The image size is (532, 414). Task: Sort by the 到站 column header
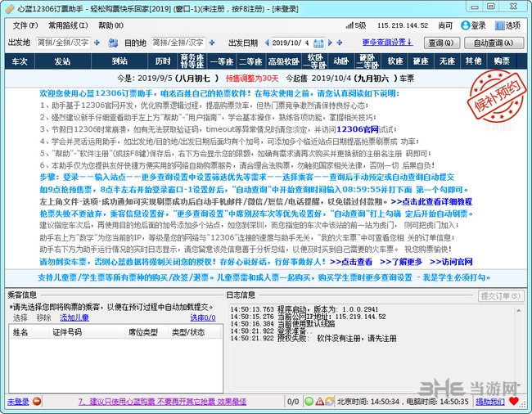(x=119, y=61)
